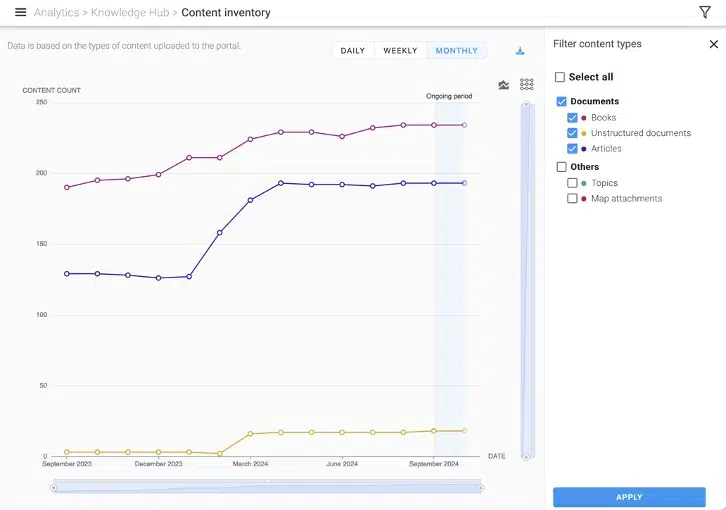Check the Select all checkbox
Viewport: 726px width, 510px height.
click(560, 77)
